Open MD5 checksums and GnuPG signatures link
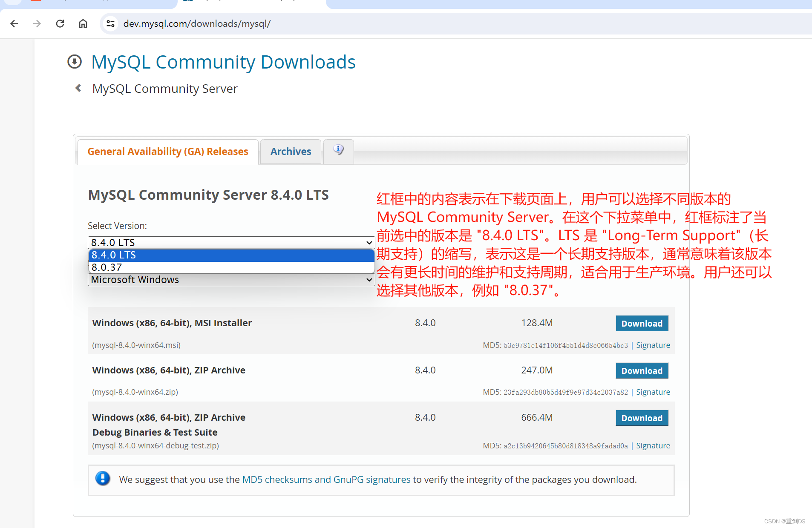This screenshot has width=812, height=528. click(326, 479)
